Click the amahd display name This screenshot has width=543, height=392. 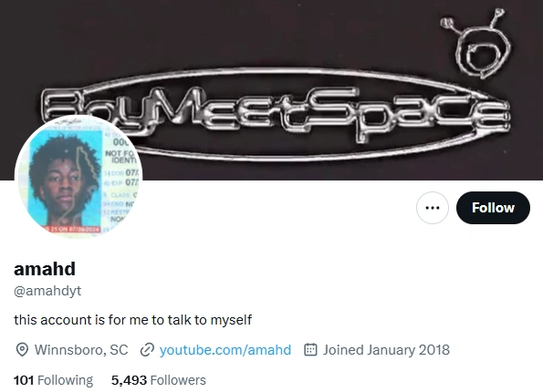pyautogui.click(x=45, y=269)
